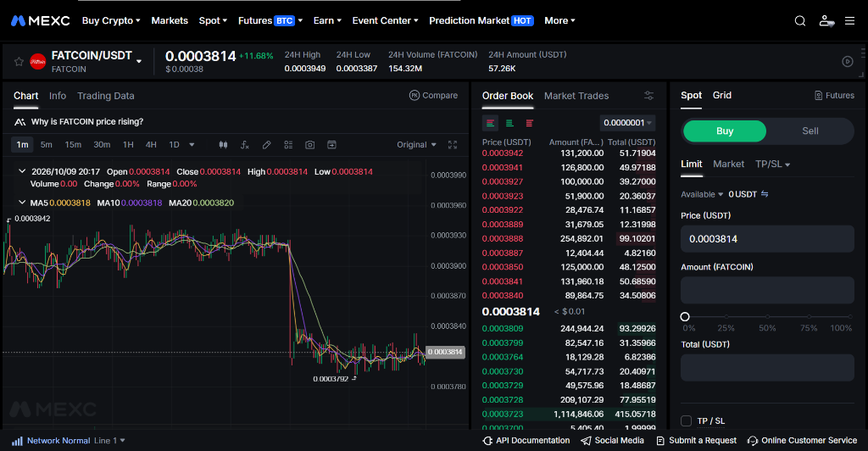The image size is (868, 451).
Task: Open the Original chart type dropdown
Action: (416, 144)
